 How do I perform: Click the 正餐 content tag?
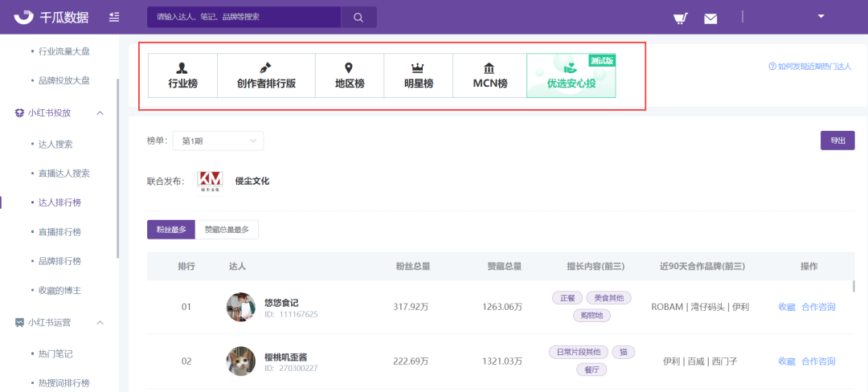tap(567, 298)
